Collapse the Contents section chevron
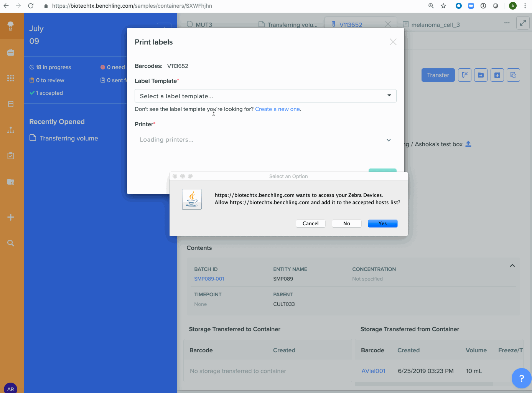Viewport: 532px width, 393px height. point(512,266)
